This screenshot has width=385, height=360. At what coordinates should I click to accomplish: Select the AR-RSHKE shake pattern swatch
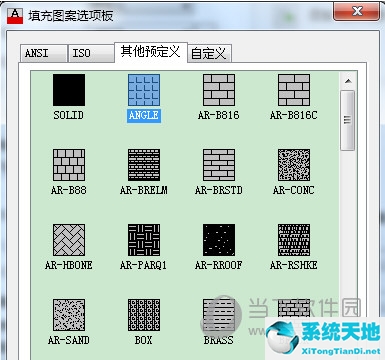[294, 240]
